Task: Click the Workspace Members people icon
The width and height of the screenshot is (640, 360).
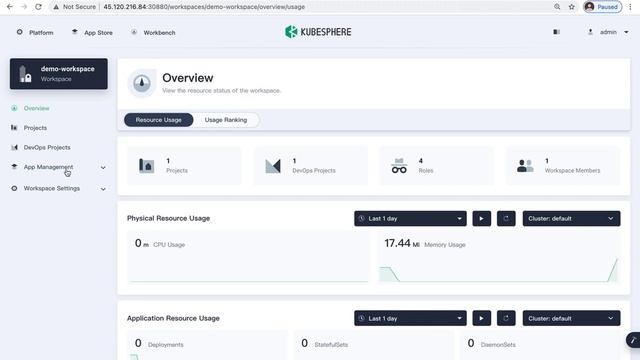Action: point(525,166)
